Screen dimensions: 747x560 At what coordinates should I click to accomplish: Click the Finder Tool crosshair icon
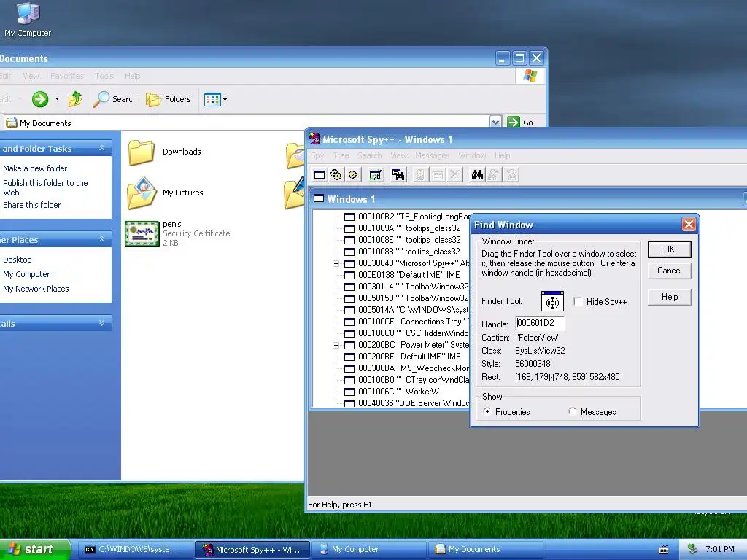pyautogui.click(x=553, y=301)
